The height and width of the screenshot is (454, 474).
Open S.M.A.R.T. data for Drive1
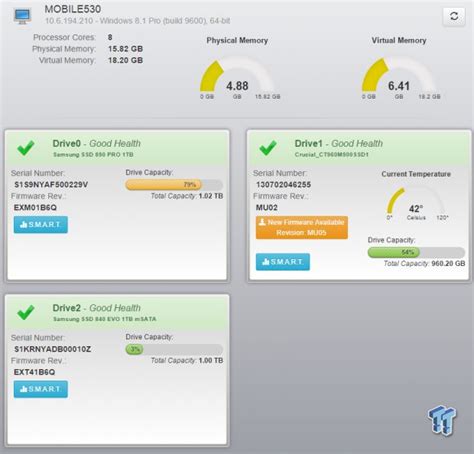(x=283, y=262)
